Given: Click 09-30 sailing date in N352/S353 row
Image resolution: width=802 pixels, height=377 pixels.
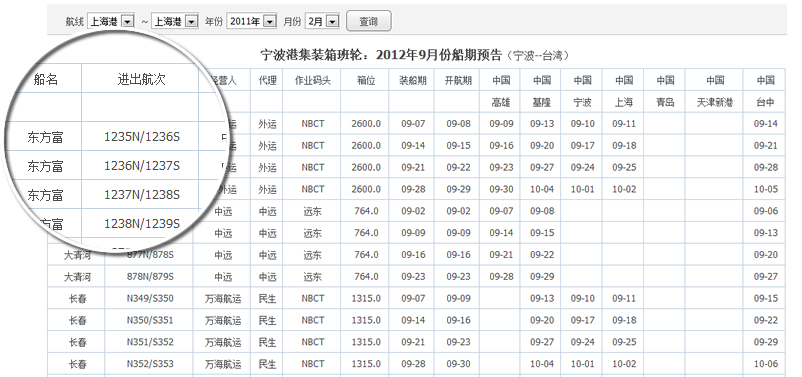Looking at the screenshot, I should (x=458, y=364).
